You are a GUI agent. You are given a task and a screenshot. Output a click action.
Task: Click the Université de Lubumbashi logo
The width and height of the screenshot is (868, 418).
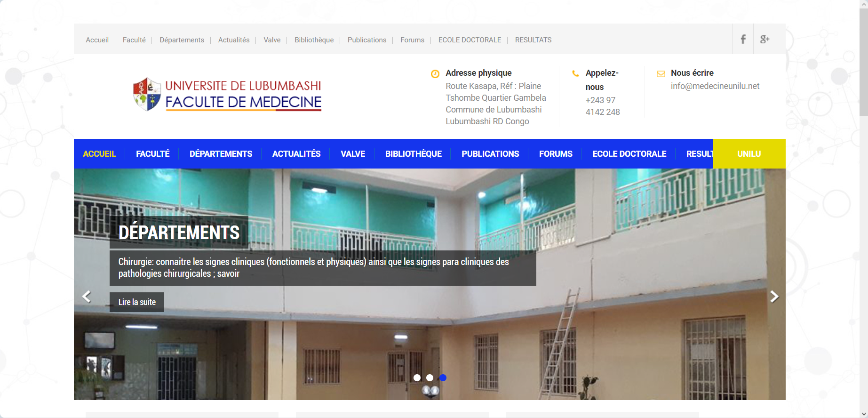point(227,94)
